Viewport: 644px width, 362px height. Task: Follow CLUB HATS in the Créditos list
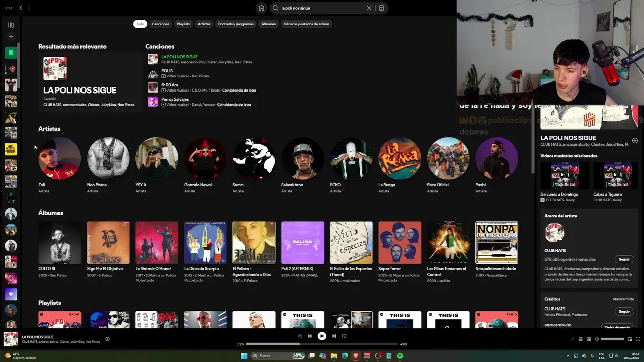coord(624,311)
